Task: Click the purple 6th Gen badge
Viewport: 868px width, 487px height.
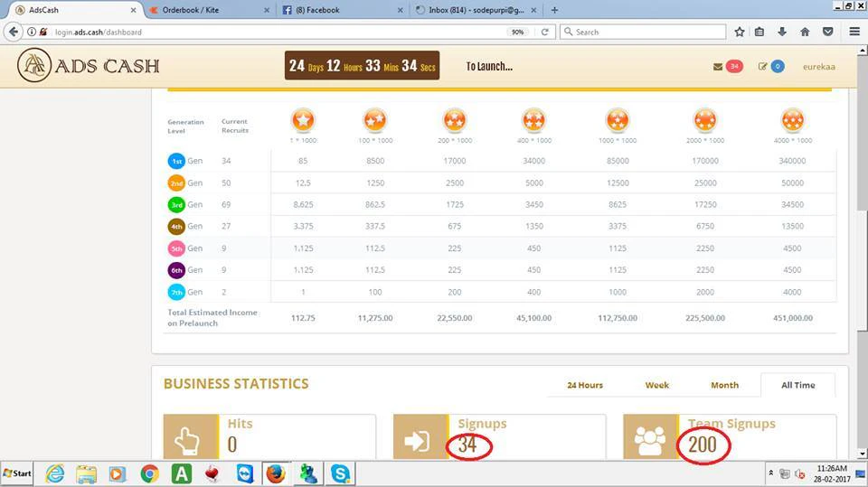Action: click(176, 270)
